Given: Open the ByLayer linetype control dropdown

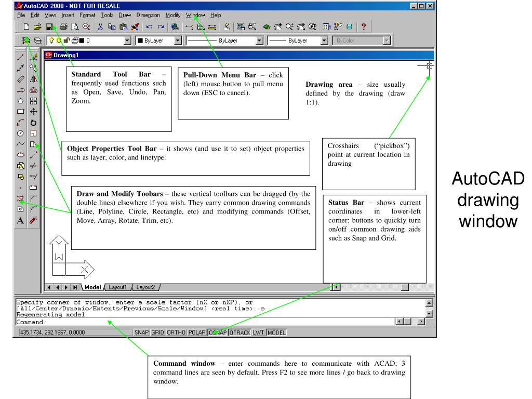Looking at the screenshot, I should tap(260, 41).
